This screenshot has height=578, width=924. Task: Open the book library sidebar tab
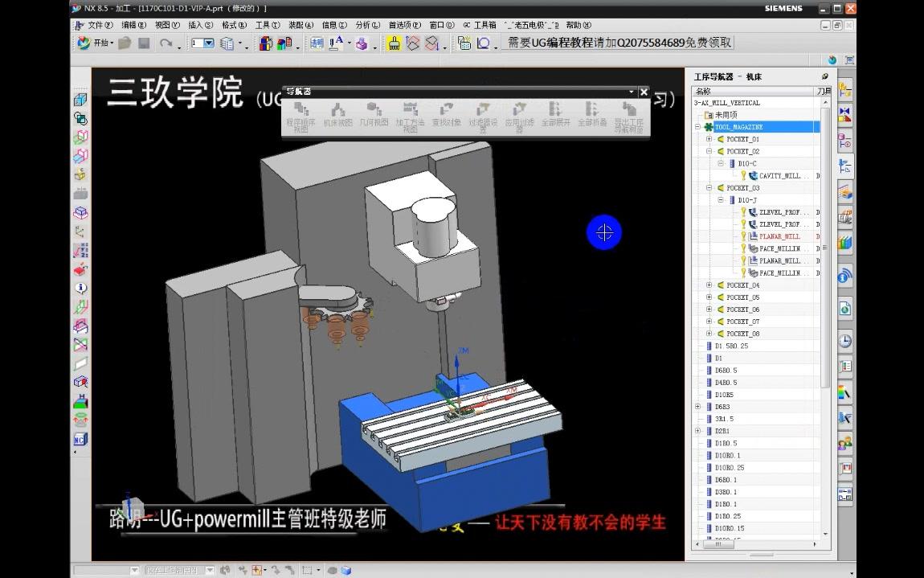(x=845, y=242)
